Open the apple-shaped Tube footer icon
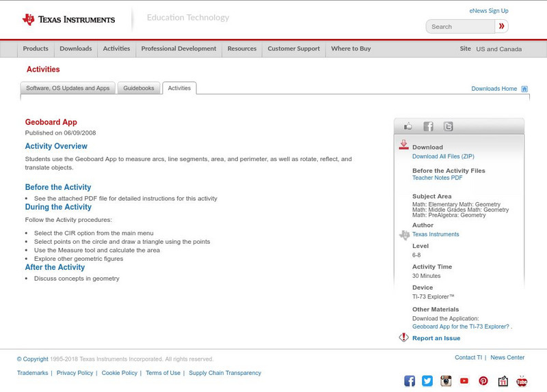Screen dimensions: 547x392 pyautogui.click(x=522, y=381)
